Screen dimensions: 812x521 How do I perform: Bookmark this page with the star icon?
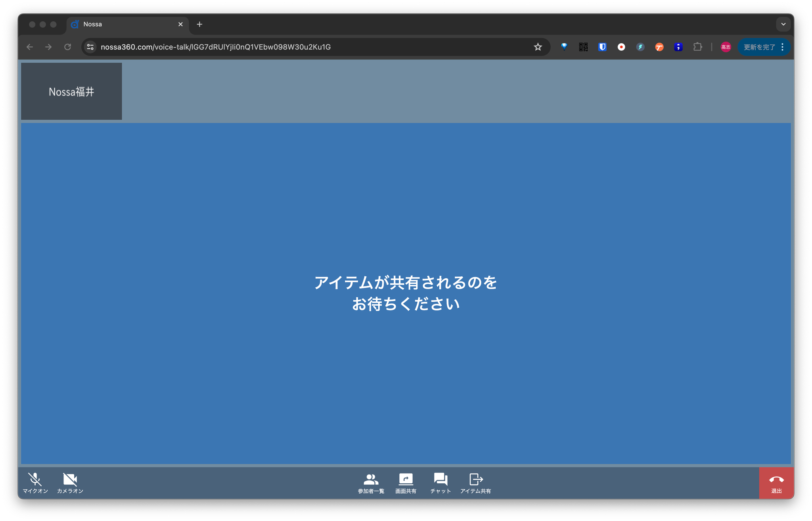(x=538, y=47)
